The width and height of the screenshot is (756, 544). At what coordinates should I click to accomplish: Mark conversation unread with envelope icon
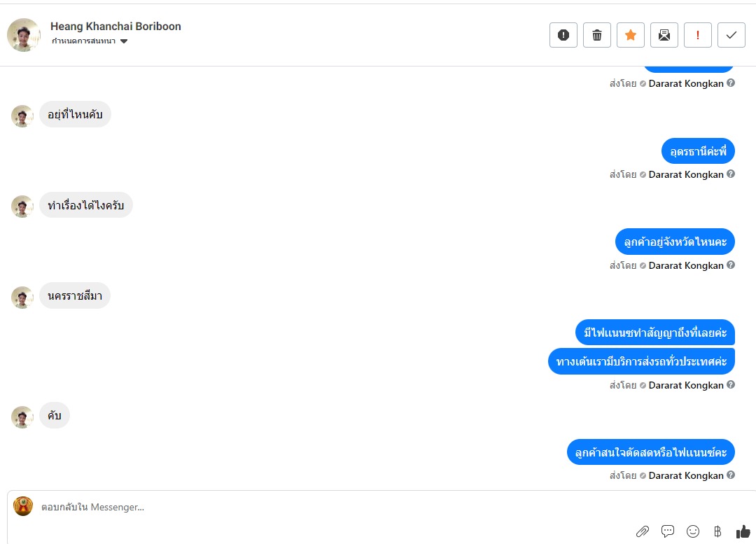[664, 35]
